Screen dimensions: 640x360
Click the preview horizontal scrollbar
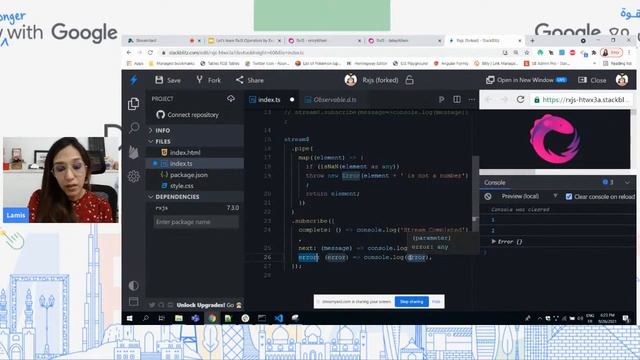506,172
